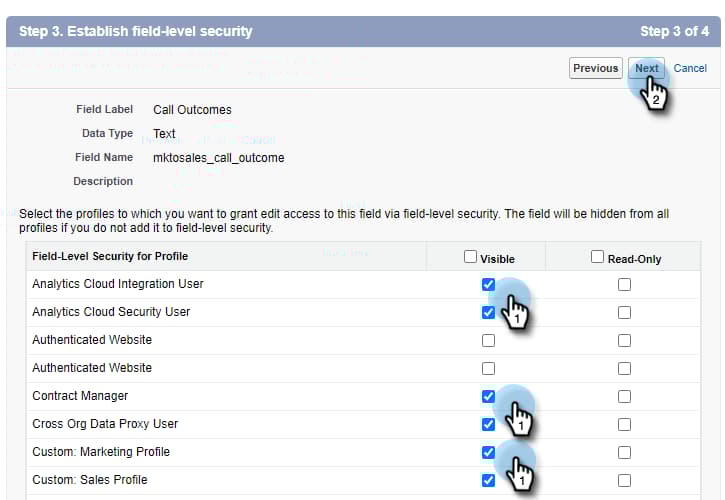Enable Read-Only for Contract Manager
The width and height of the screenshot is (725, 500).
click(x=624, y=396)
